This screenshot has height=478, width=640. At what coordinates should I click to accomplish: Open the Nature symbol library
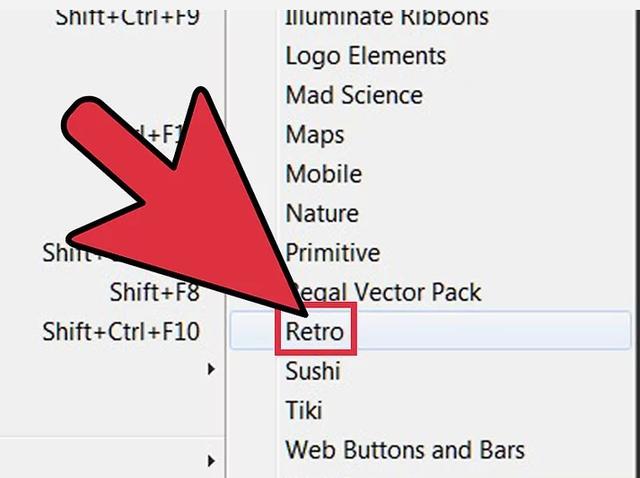tap(322, 213)
